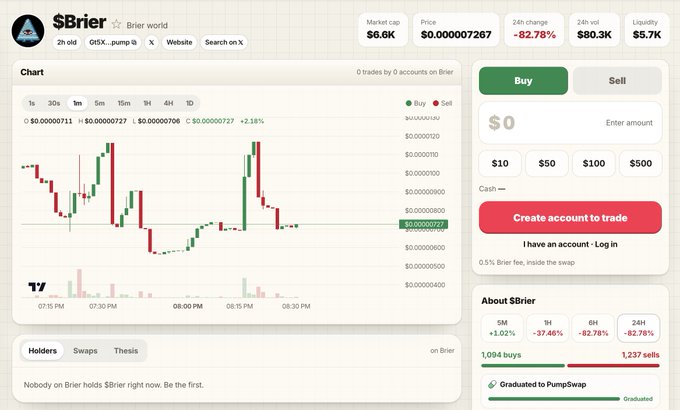
Task: Click the current price label $0.00000727
Action: (x=424, y=224)
